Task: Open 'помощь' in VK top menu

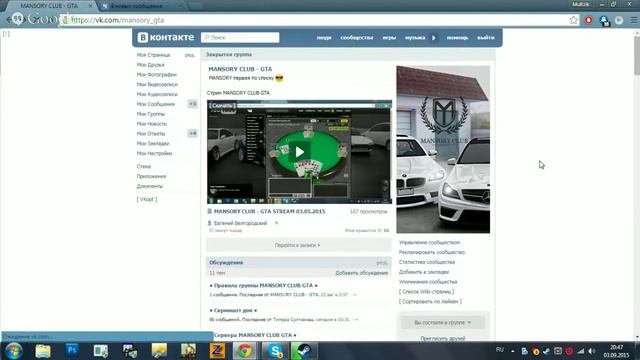Action: point(457,38)
